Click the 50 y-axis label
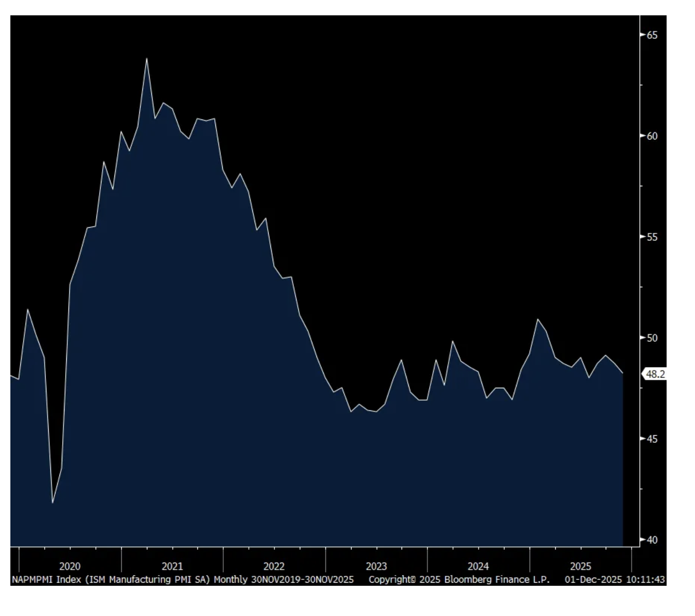This screenshot has width=695, height=616. pos(652,338)
